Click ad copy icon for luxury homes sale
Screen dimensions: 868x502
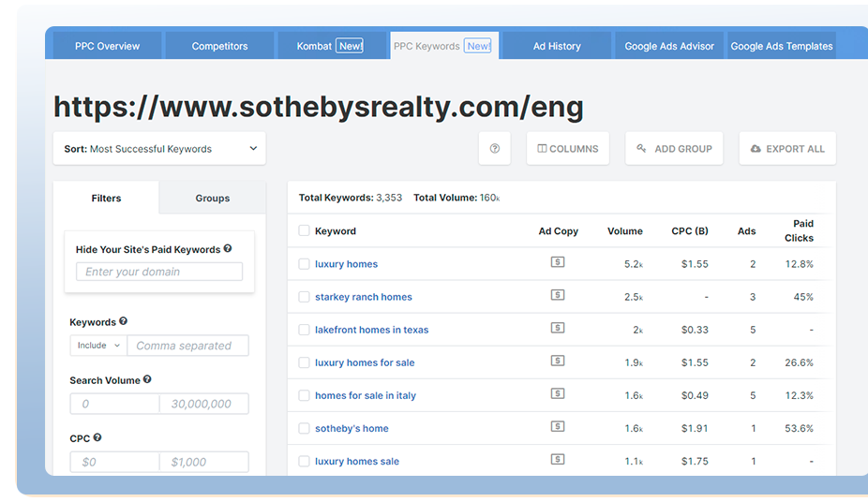coord(558,460)
